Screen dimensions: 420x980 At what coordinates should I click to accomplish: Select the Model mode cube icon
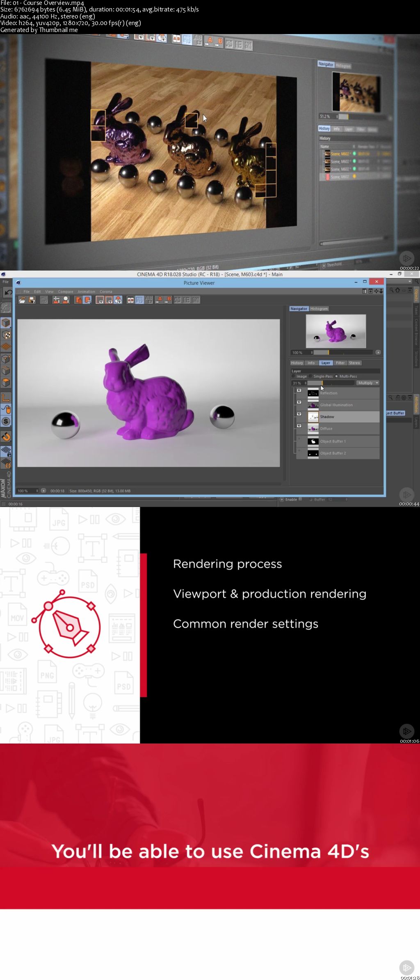click(x=6, y=323)
